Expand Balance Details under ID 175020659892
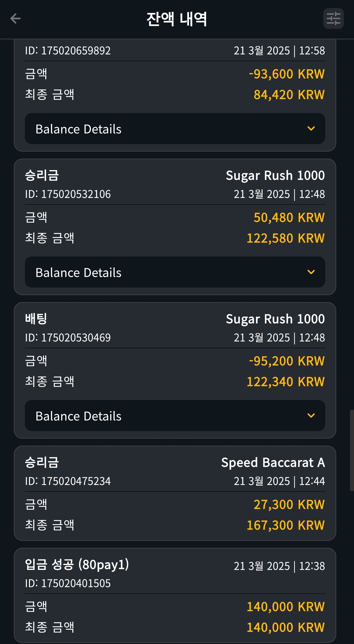 coord(175,129)
